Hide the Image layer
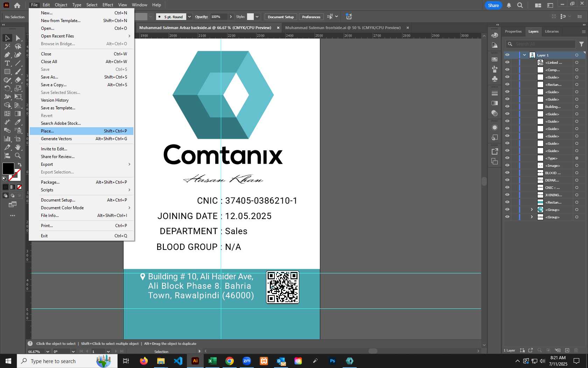 point(507,165)
